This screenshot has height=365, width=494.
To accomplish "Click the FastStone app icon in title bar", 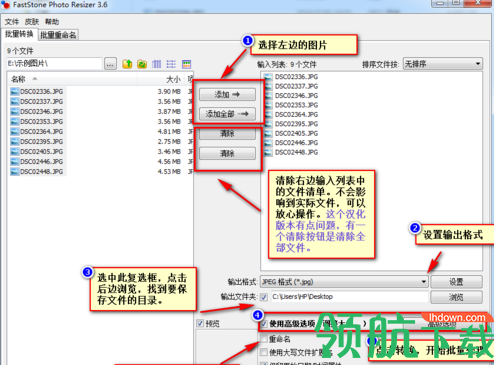I will (x=5, y=5).
